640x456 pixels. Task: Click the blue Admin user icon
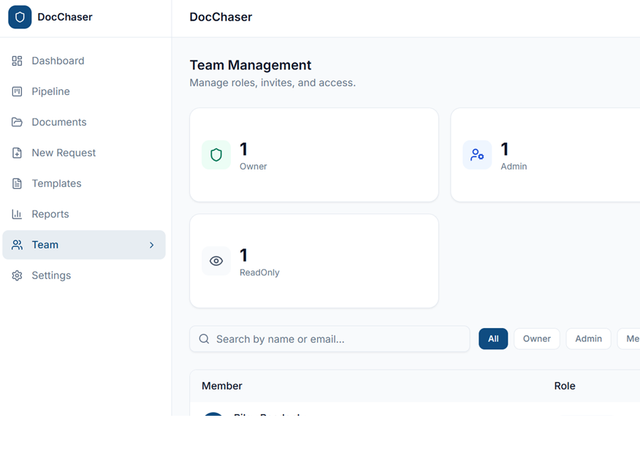[477, 155]
